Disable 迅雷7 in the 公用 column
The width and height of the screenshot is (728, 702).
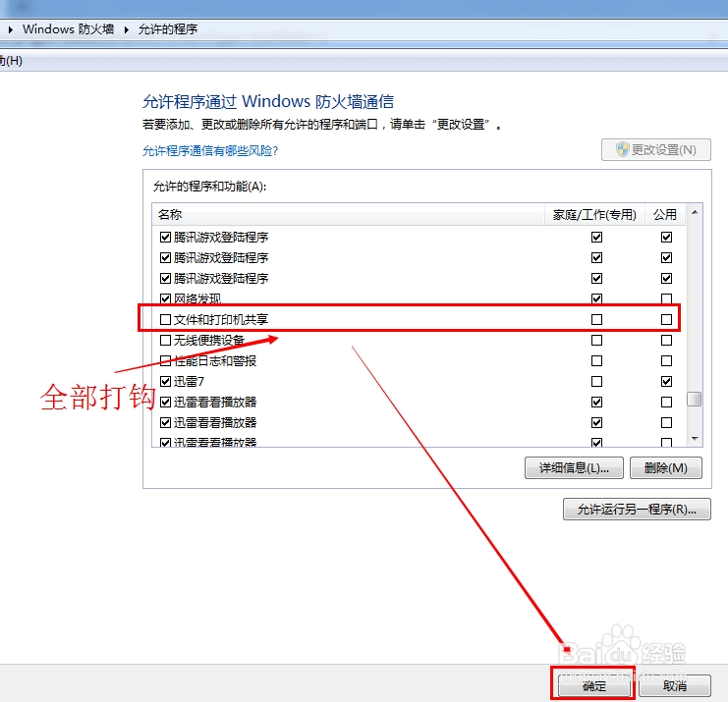tap(666, 381)
